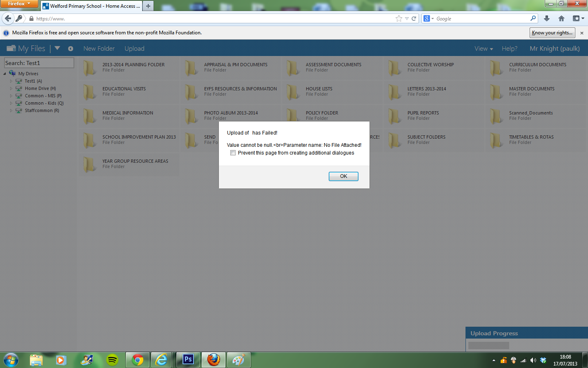Open the CURRICULUM DOCUMENTS folder icon

496,68
